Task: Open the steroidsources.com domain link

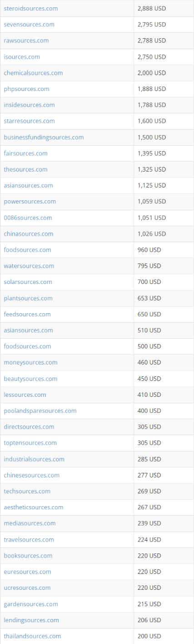Action: (x=30, y=9)
